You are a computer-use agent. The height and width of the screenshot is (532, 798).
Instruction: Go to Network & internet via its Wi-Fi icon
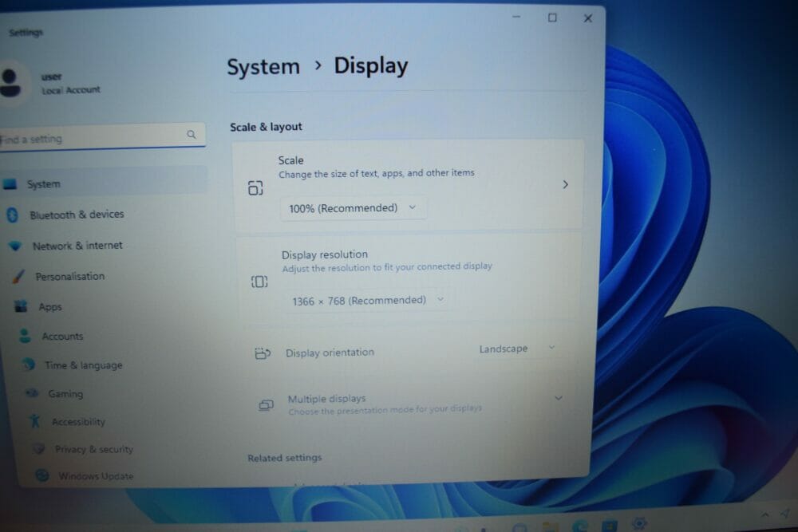pyautogui.click(x=15, y=246)
